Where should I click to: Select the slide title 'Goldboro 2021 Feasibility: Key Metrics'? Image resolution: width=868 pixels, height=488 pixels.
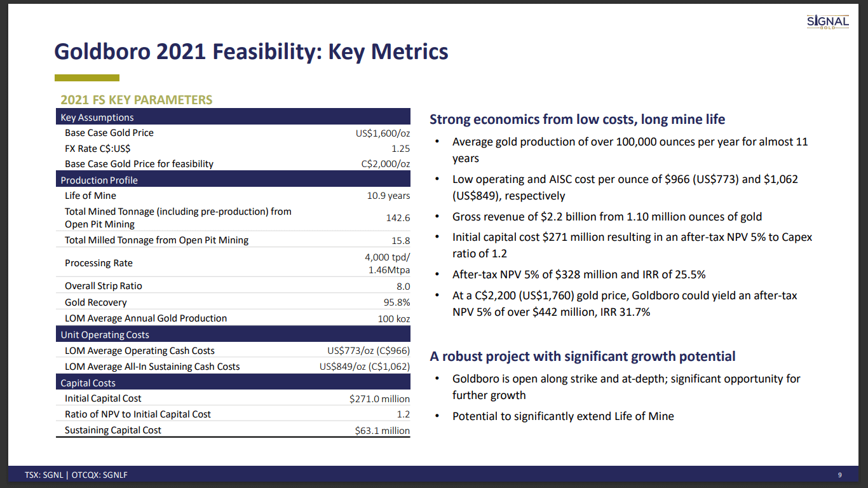pyautogui.click(x=252, y=51)
